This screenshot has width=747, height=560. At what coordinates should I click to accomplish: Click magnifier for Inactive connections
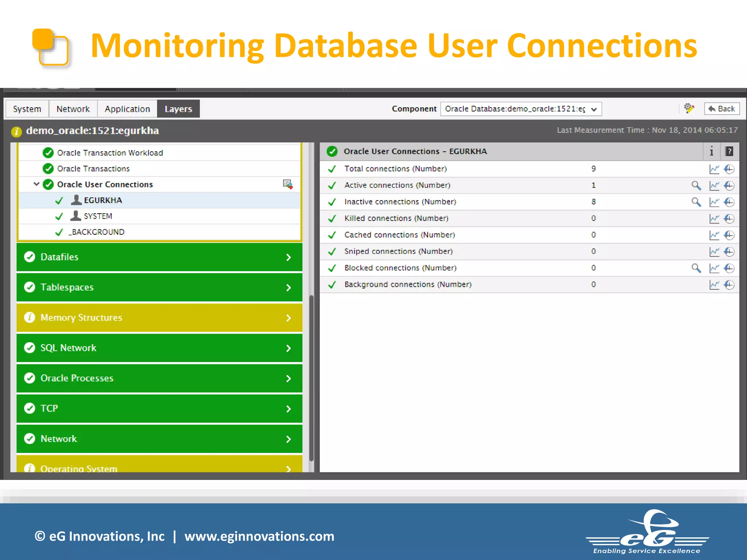696,202
